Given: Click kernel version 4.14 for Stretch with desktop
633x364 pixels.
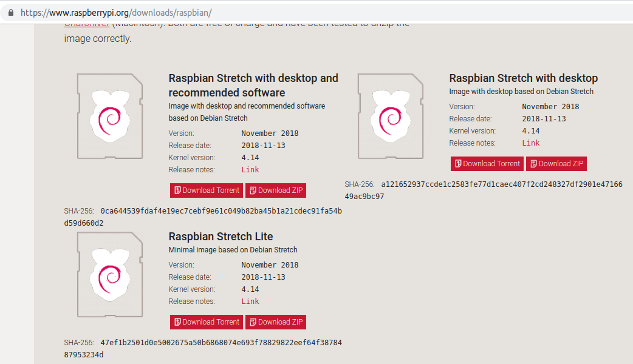Looking at the screenshot, I should pos(531,131).
